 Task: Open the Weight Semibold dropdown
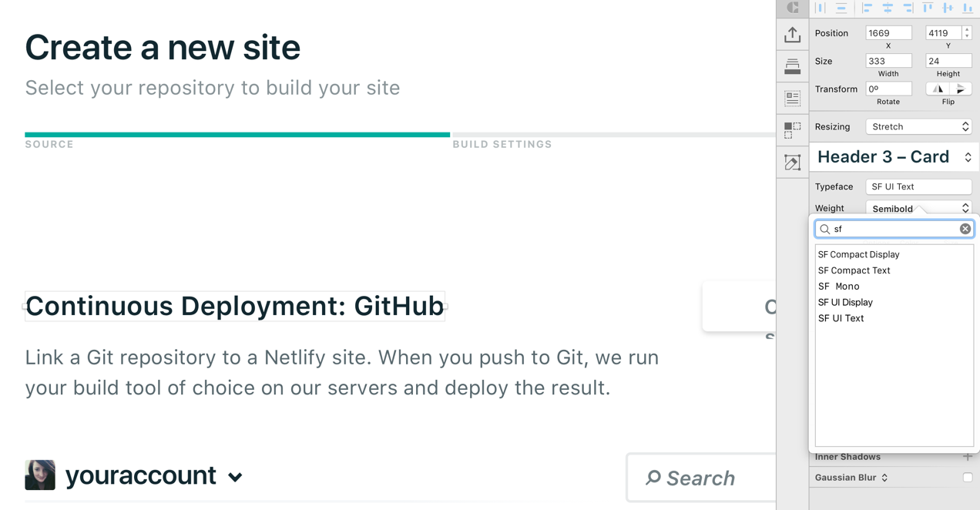[918, 209]
